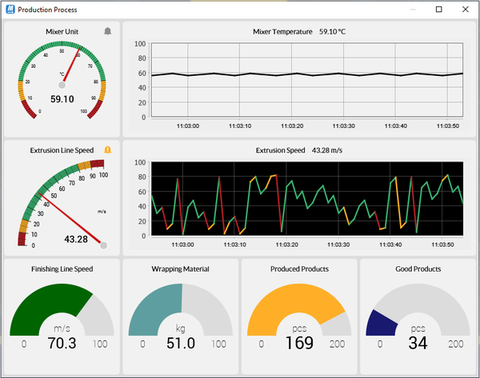Click the gray bell icon on Mixer Unit
This screenshot has width=480, height=378.
point(107,31)
